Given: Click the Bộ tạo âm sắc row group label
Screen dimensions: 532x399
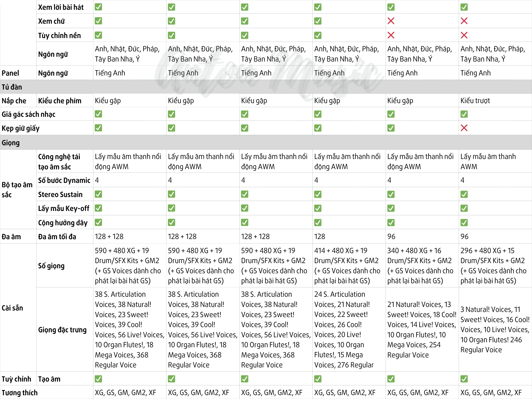Looking at the screenshot, I should pyautogui.click(x=17, y=190).
